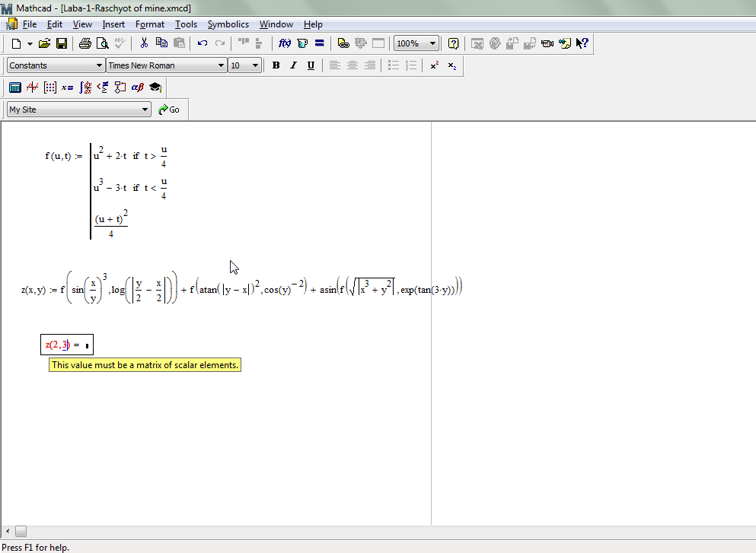This screenshot has width=756, height=553.
Task: Open the Calculator toolbar palette
Action: coord(15,87)
